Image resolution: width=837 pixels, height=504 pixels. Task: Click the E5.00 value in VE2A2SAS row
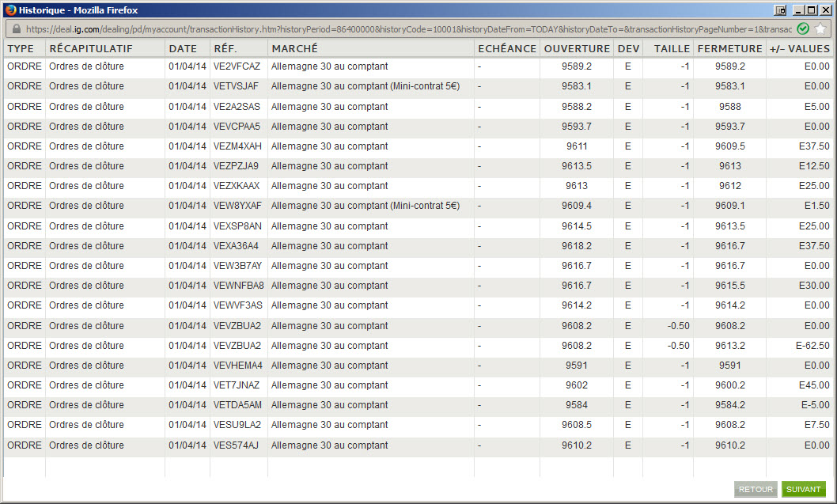point(816,107)
